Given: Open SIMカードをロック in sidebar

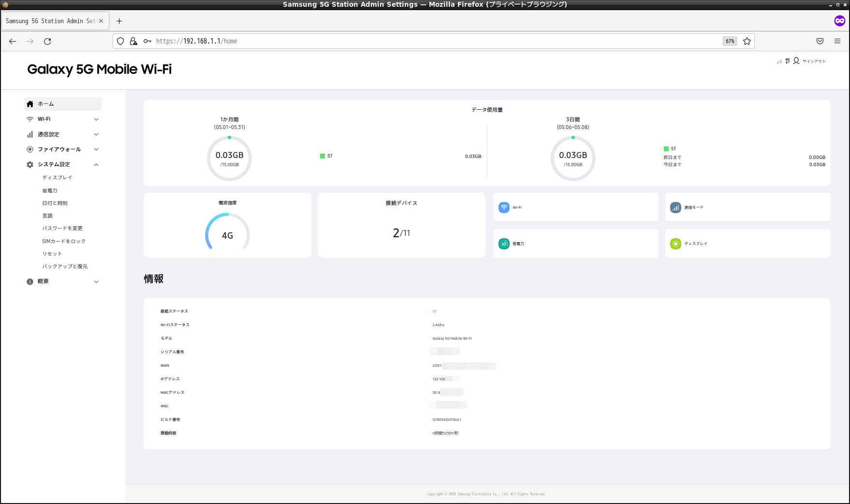Looking at the screenshot, I should tap(64, 241).
